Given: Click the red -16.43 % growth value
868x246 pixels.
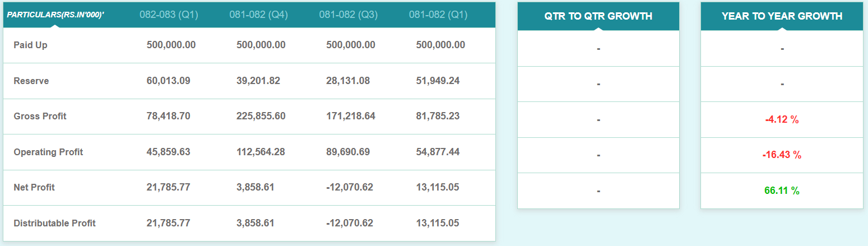Looking at the screenshot, I should point(782,155).
